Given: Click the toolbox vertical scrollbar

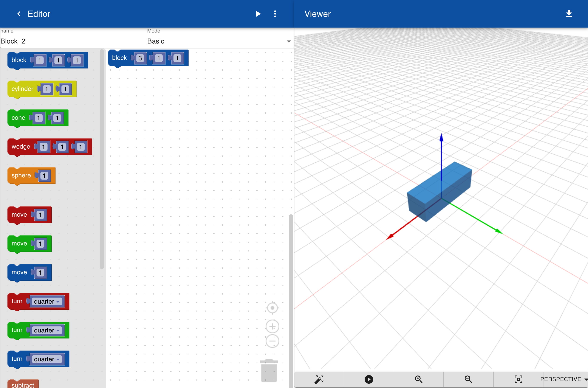Looking at the screenshot, I should [x=102, y=159].
